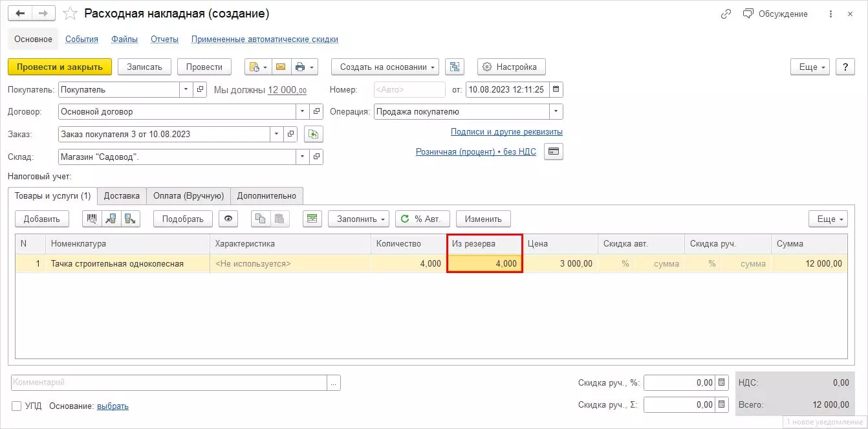Expand the Покупатель dropdown arrow
Image resolution: width=868 pixels, height=429 pixels.
(x=186, y=89)
